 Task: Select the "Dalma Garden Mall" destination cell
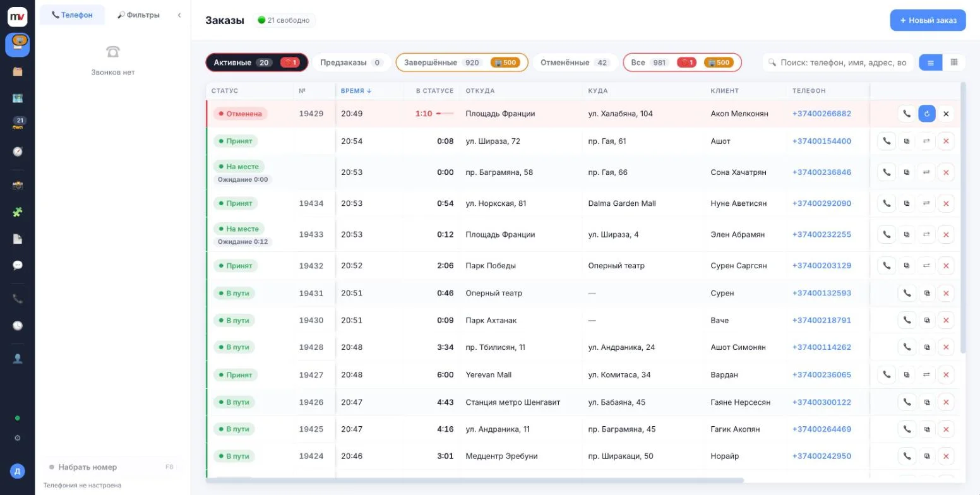[622, 203]
